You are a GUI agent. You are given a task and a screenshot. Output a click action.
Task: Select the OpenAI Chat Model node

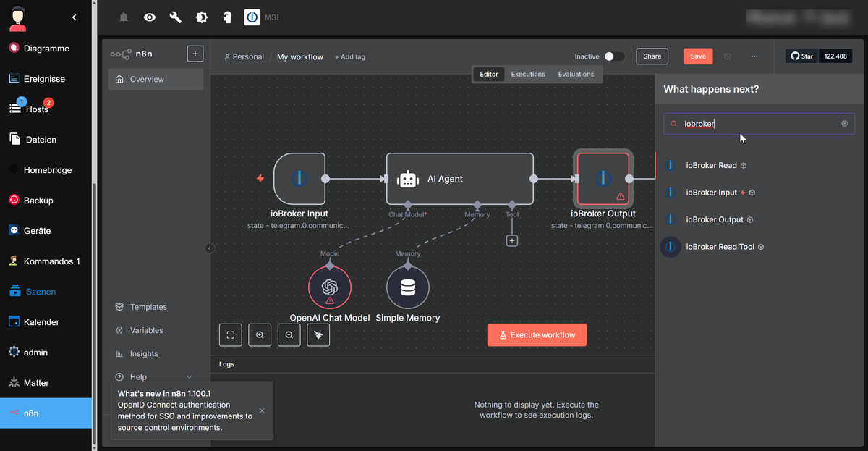pos(330,287)
